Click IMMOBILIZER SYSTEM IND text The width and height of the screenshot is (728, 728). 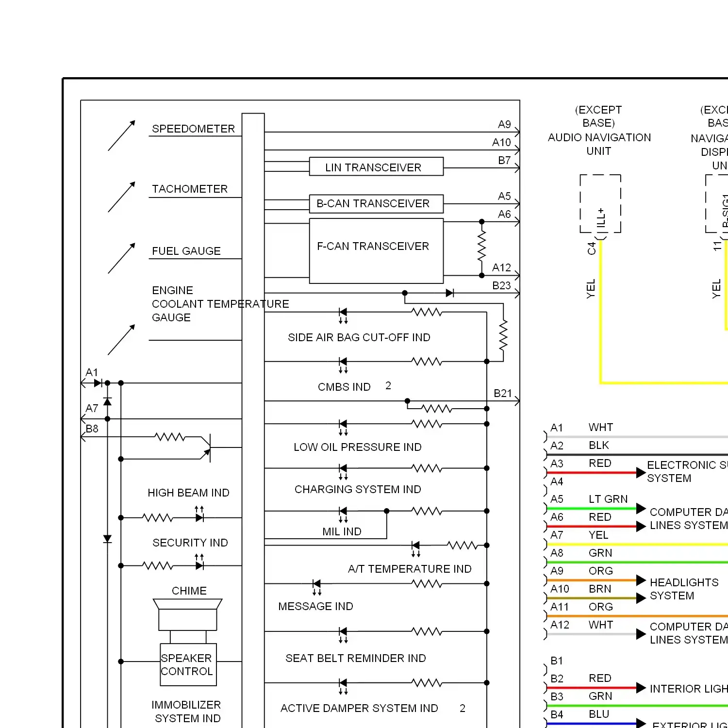[x=186, y=711]
